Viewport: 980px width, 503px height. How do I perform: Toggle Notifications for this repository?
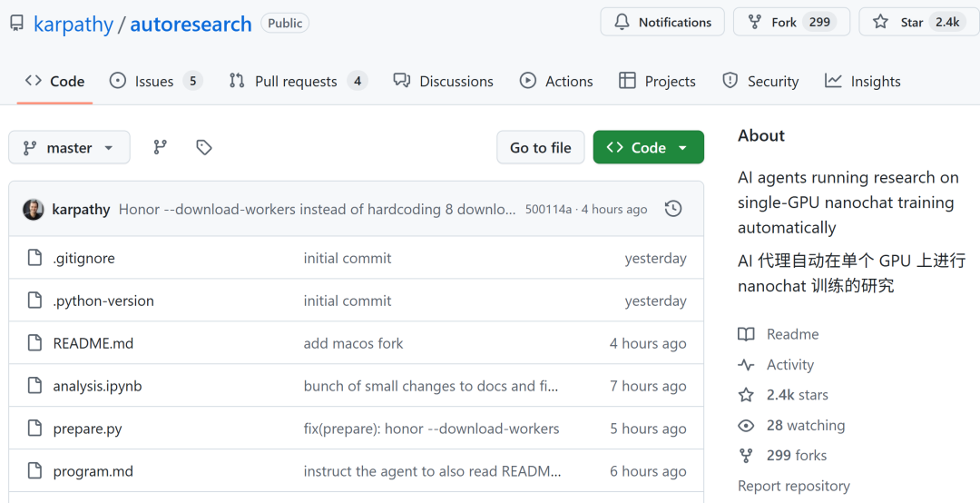pos(662,22)
